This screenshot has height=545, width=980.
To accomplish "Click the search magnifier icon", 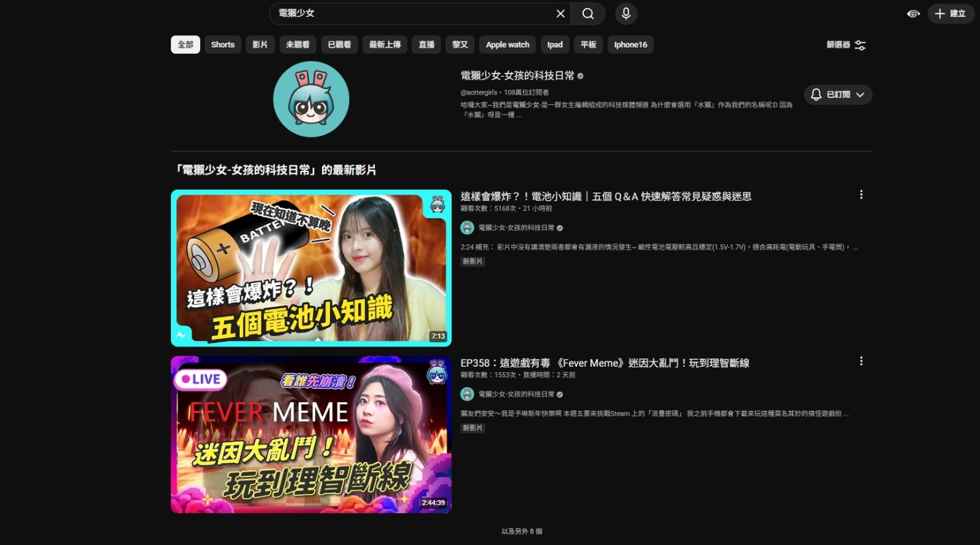I will pyautogui.click(x=587, y=14).
